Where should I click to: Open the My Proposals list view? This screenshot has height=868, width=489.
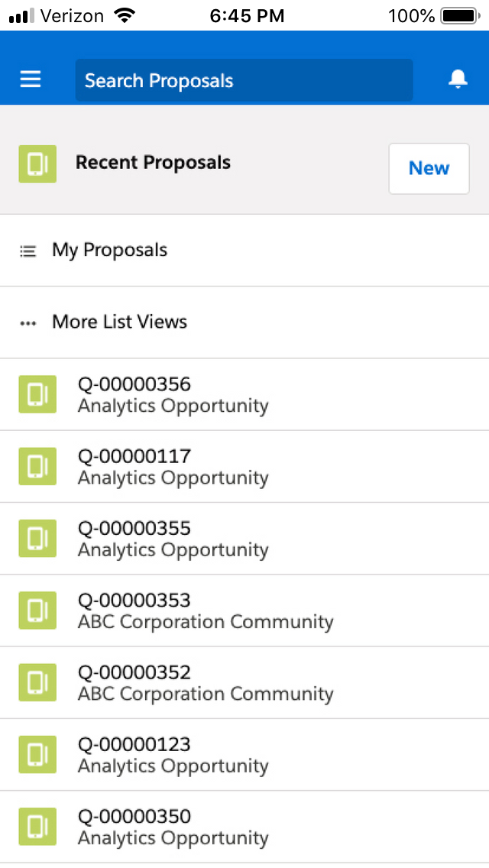[109, 250]
